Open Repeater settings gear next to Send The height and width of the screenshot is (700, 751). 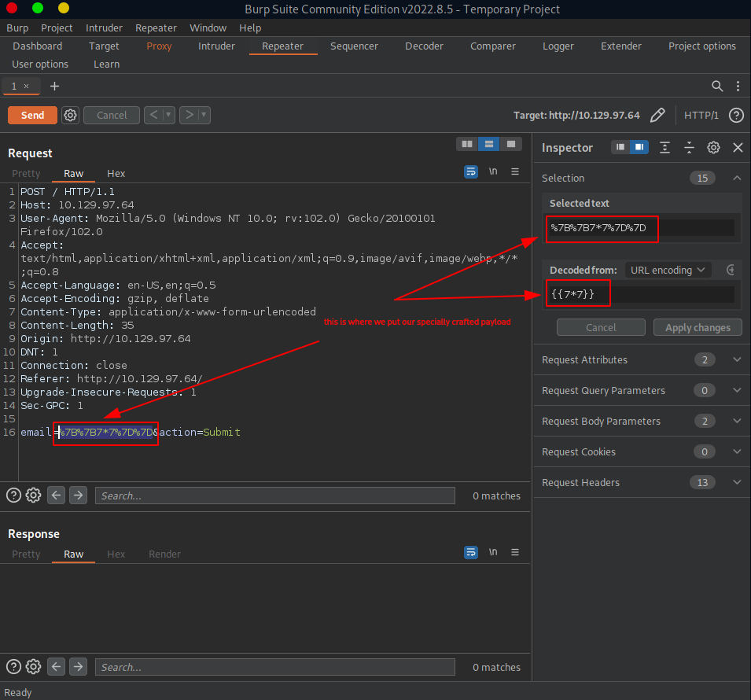(70, 115)
